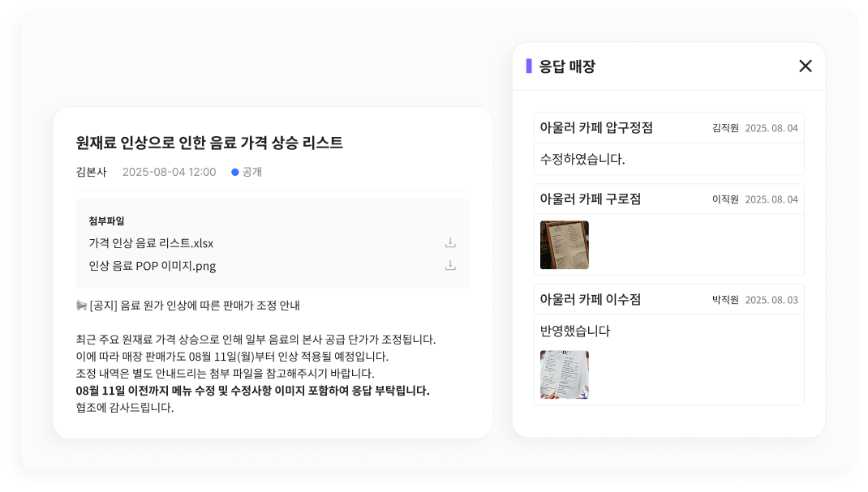Click the date 2025. 08. 03

coord(771,300)
